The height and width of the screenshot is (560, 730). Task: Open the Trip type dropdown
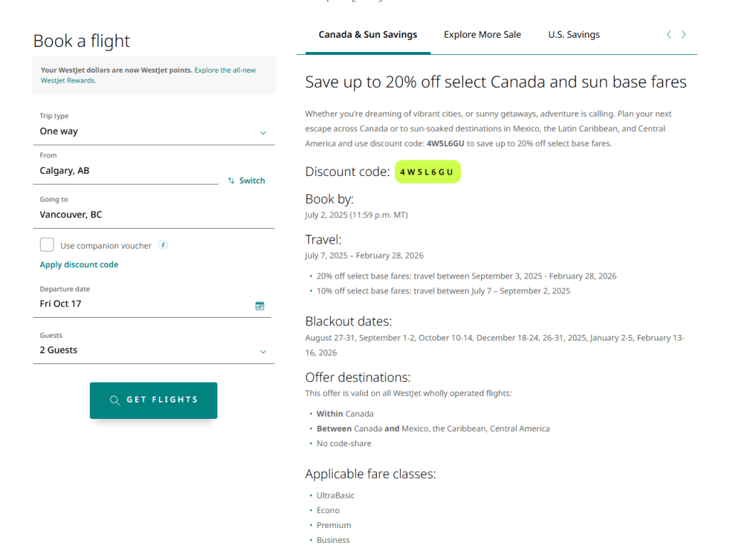click(x=153, y=132)
